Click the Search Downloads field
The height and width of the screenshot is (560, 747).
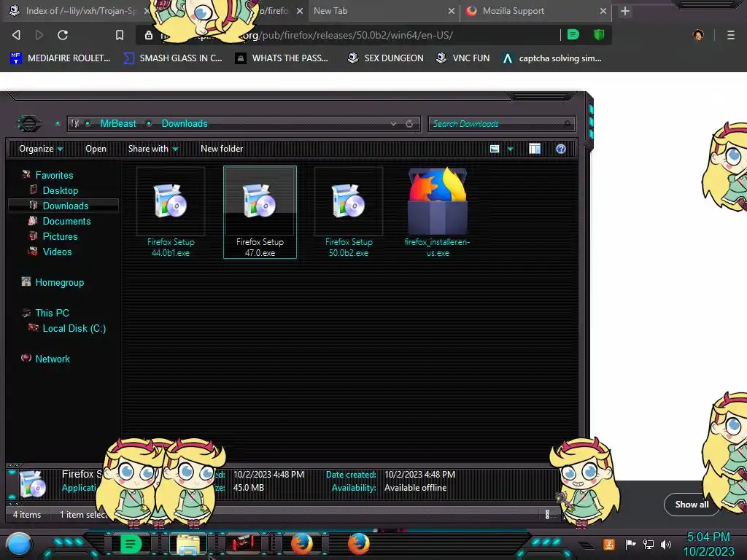(x=501, y=124)
